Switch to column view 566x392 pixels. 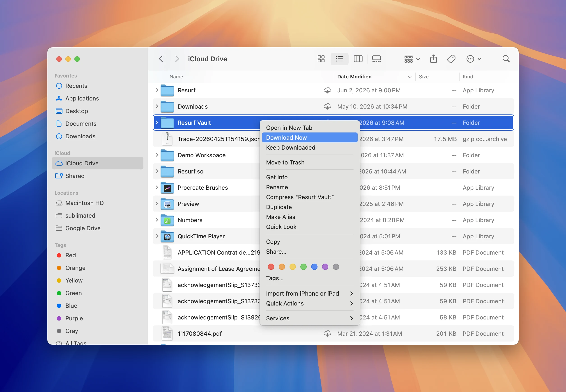pyautogui.click(x=358, y=59)
